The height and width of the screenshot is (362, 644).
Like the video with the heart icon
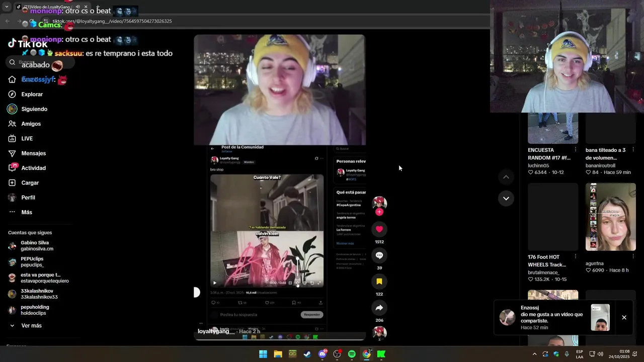[x=379, y=229]
